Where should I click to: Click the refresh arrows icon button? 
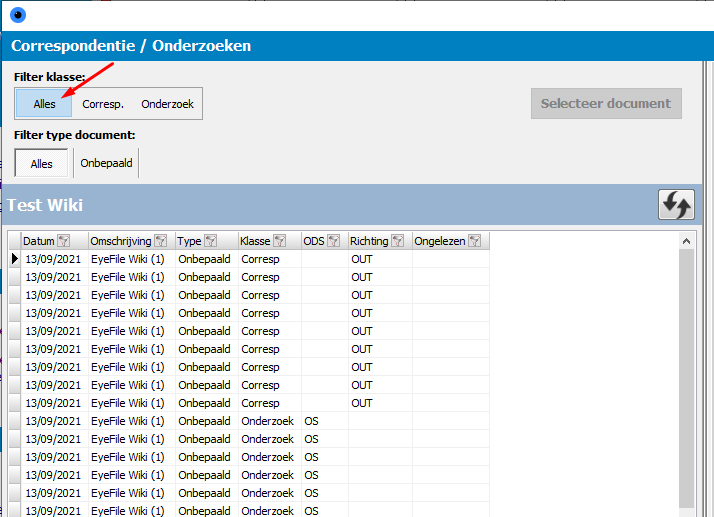(676, 205)
